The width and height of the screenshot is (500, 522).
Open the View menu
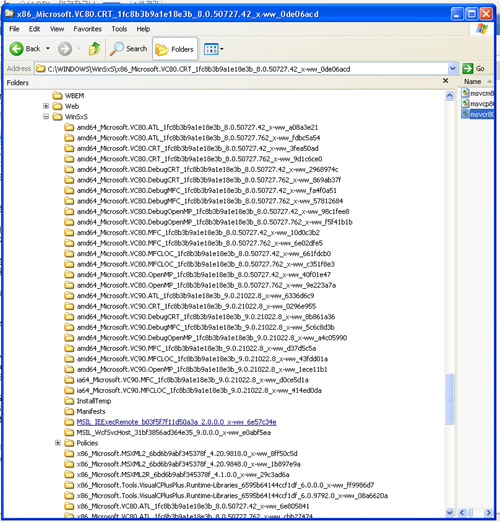(x=57, y=29)
